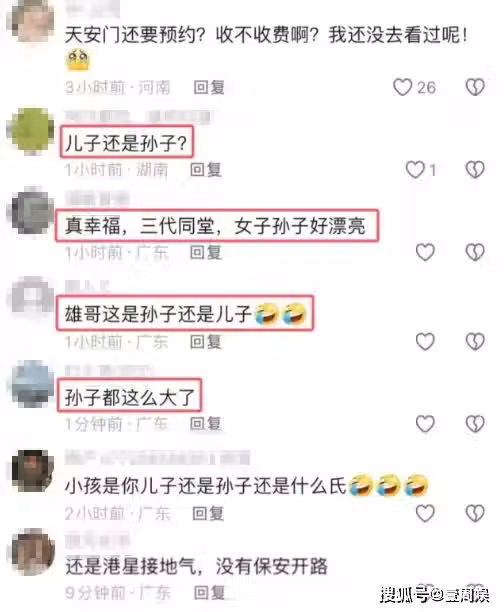Image resolution: width=504 pixels, height=612 pixels.
Task: Dislike the 真幸福，三代同堂 comment
Action: point(475,252)
